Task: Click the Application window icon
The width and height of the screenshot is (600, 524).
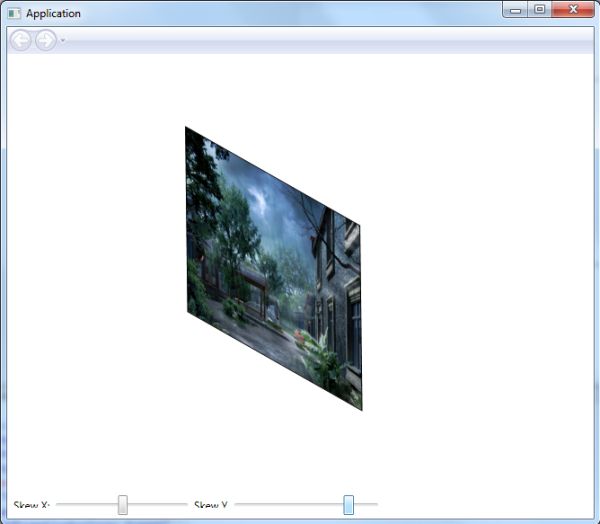Action: [14, 14]
